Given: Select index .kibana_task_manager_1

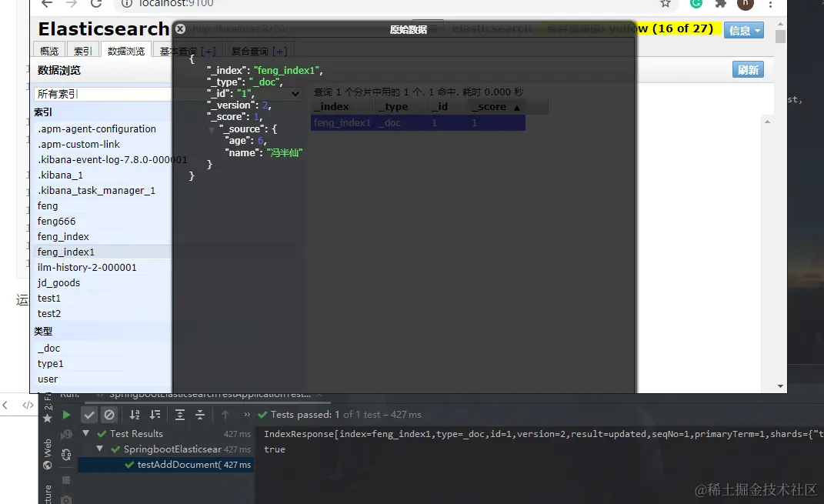Looking at the screenshot, I should tap(96, 190).
